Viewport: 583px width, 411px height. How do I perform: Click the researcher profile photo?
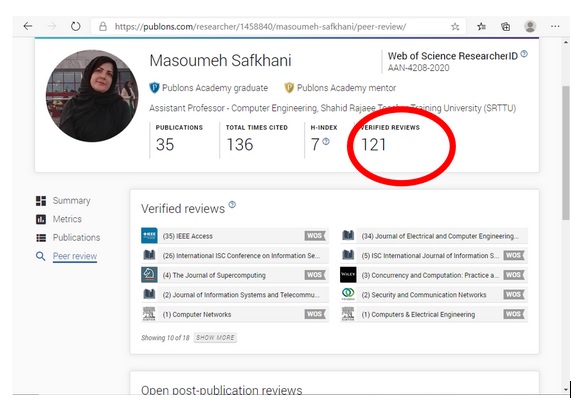click(92, 96)
